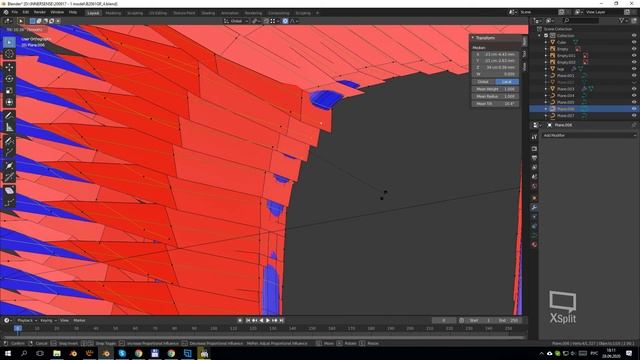
Task: Open the Edit menu
Action: (x=26, y=12)
